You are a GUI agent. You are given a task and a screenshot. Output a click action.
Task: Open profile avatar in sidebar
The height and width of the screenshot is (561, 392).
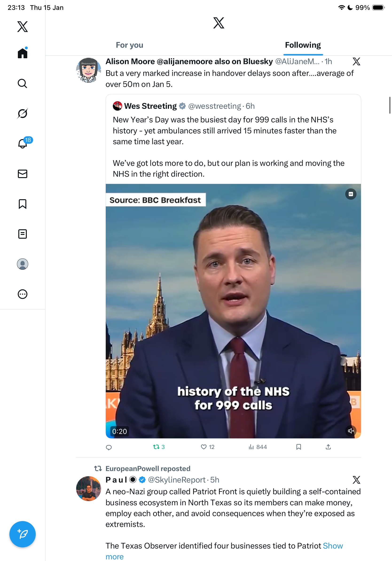click(x=23, y=264)
